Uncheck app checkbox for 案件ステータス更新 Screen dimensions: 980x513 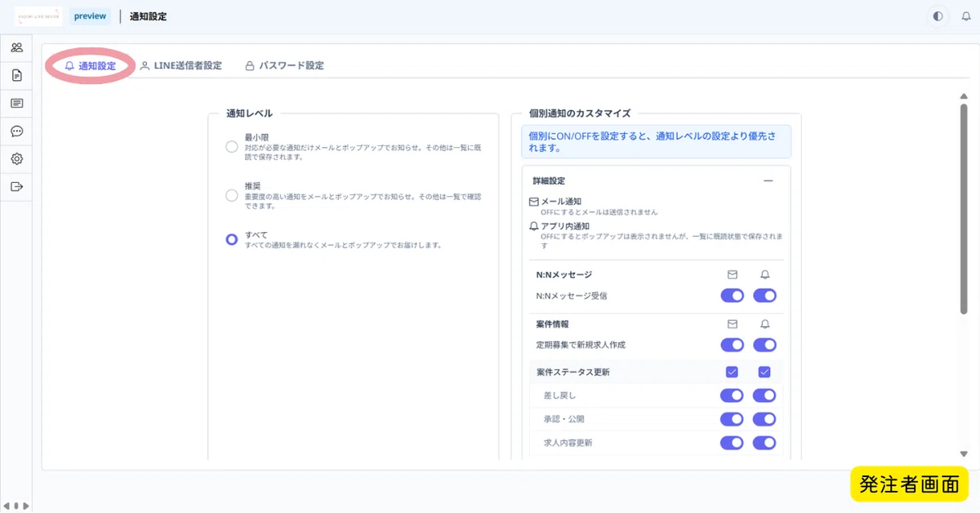pos(764,372)
